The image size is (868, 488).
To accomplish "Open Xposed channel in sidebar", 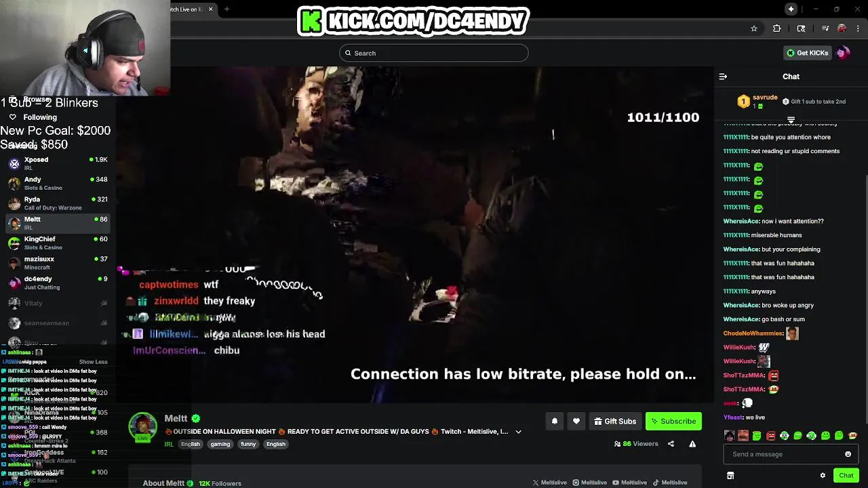I will (x=58, y=163).
